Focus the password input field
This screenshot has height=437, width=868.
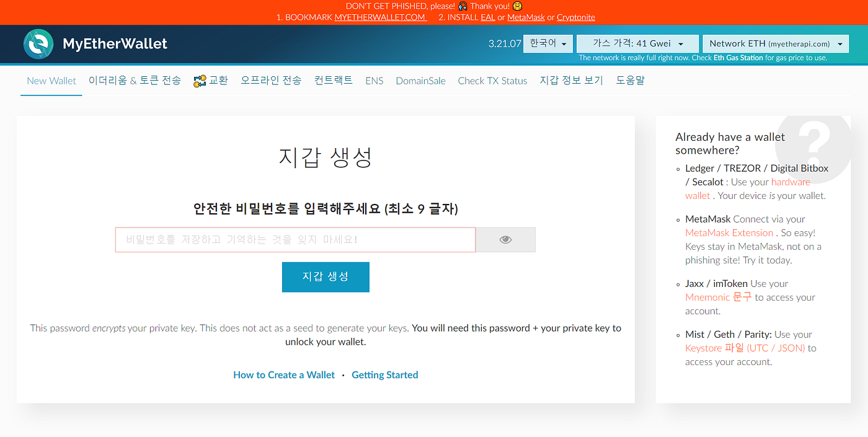[x=295, y=240]
